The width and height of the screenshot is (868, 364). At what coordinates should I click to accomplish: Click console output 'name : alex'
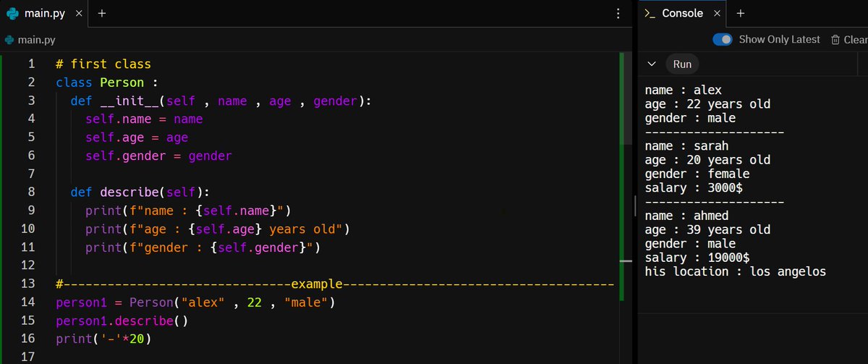point(684,90)
